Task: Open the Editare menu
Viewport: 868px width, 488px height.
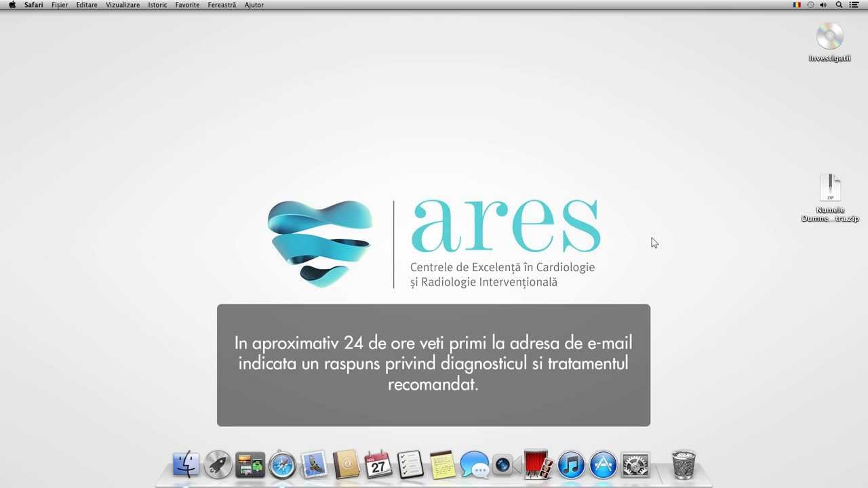Action: 87,5
